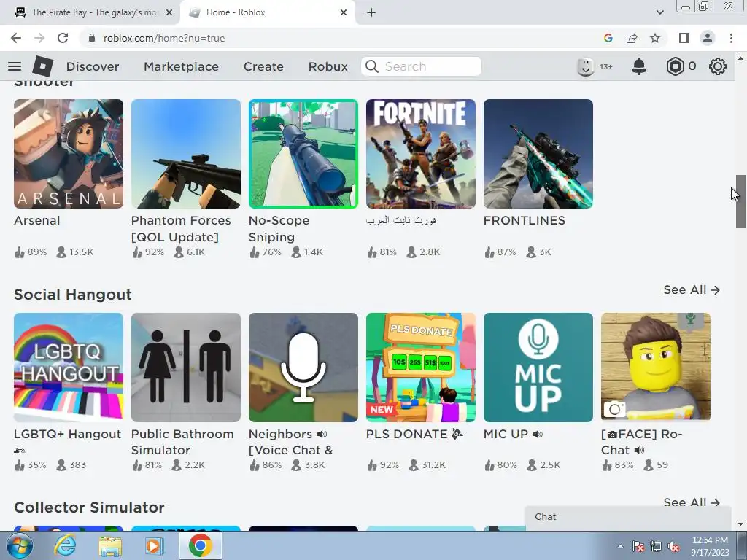Open Neighbors voice chat thumbnail

(303, 367)
